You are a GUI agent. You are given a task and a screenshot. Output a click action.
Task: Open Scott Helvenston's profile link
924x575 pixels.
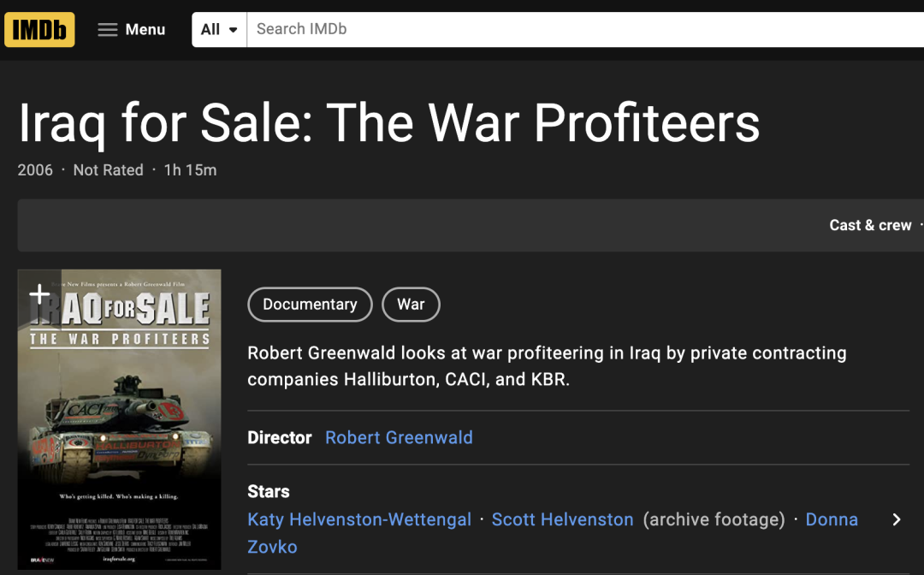tap(562, 519)
